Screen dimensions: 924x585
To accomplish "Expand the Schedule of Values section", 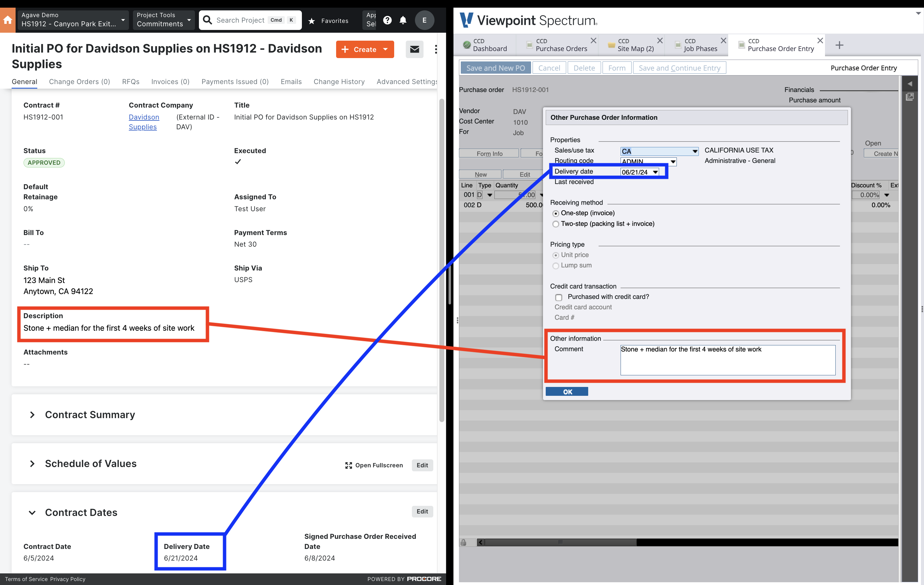I will click(32, 464).
